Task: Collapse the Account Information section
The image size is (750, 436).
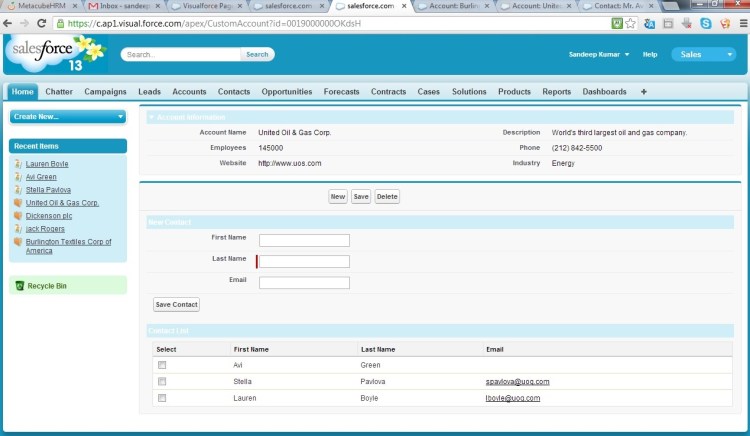Action: pyautogui.click(x=151, y=118)
